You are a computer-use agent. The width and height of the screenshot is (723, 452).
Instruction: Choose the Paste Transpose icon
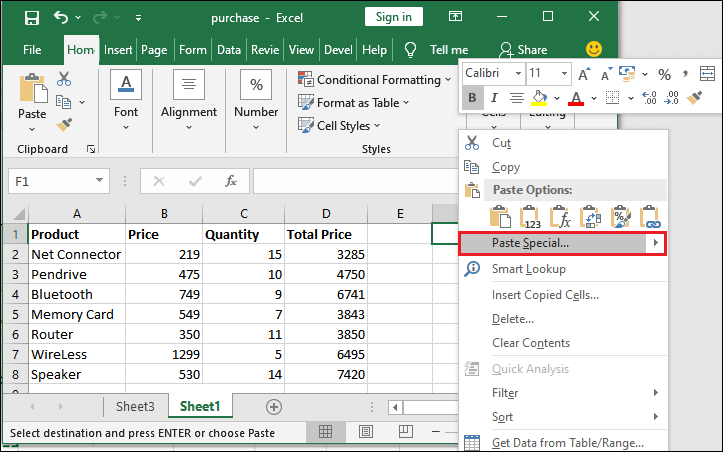(590, 215)
